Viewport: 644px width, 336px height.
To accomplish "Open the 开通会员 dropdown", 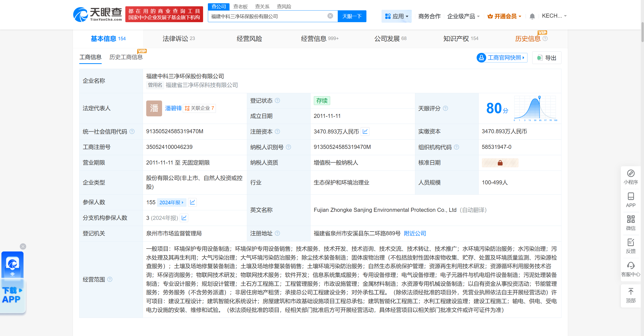I will click(x=504, y=16).
